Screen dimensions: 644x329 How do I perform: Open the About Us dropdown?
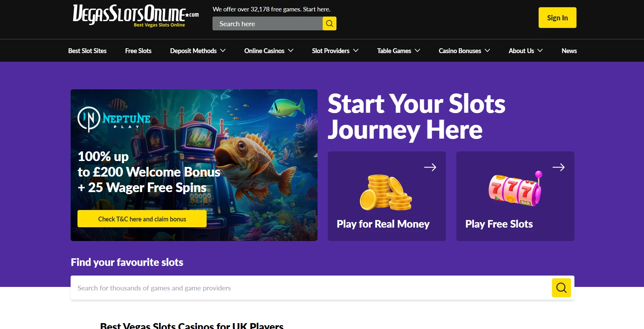526,51
